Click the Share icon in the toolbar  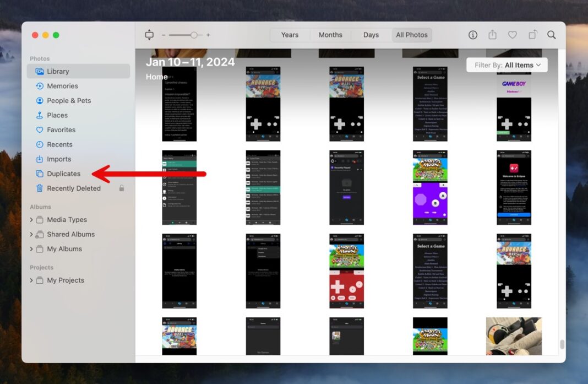(492, 34)
